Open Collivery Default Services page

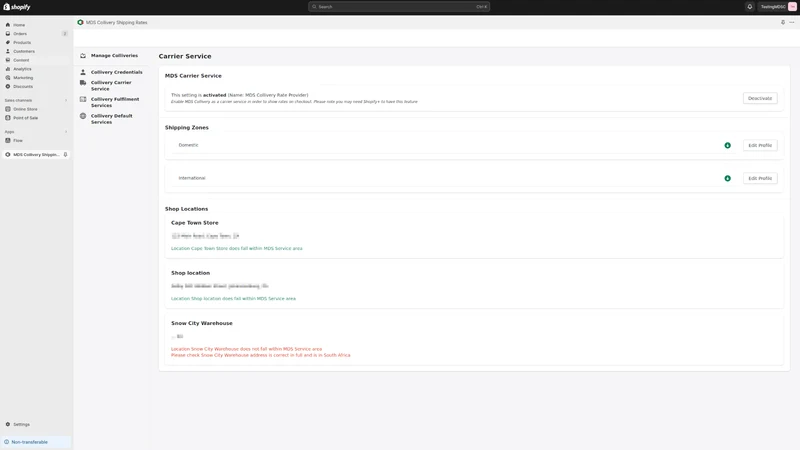(112, 119)
